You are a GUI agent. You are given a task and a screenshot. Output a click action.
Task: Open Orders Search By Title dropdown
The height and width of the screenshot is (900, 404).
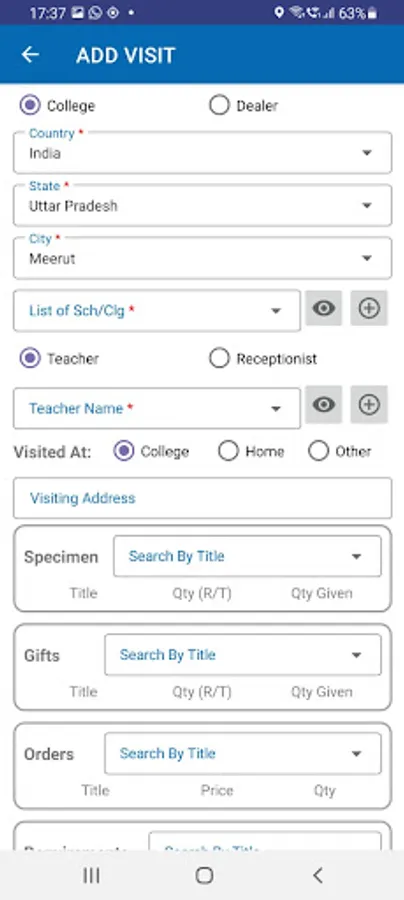coord(243,754)
